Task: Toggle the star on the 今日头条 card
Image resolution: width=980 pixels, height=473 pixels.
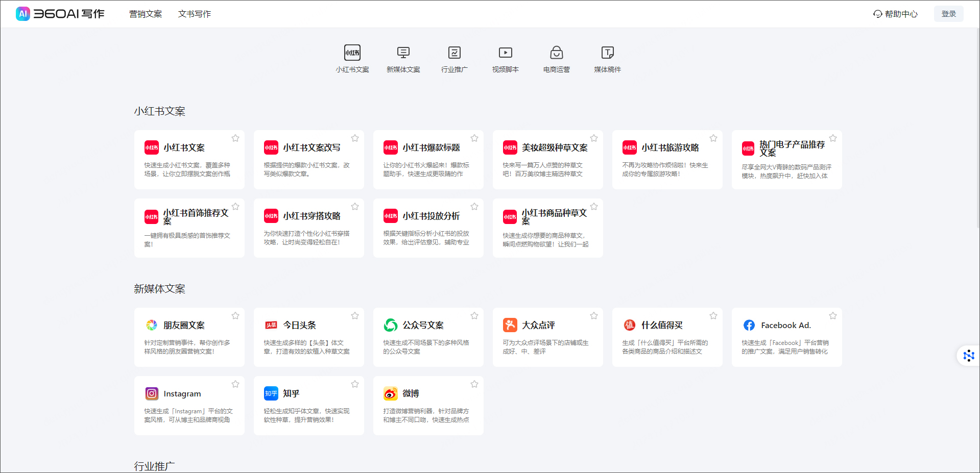Action: point(355,315)
